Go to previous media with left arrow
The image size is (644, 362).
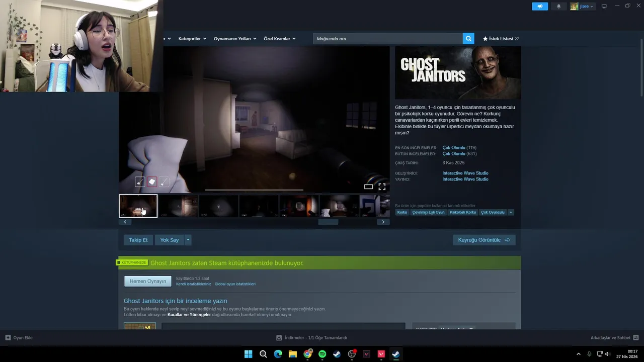[x=125, y=222]
